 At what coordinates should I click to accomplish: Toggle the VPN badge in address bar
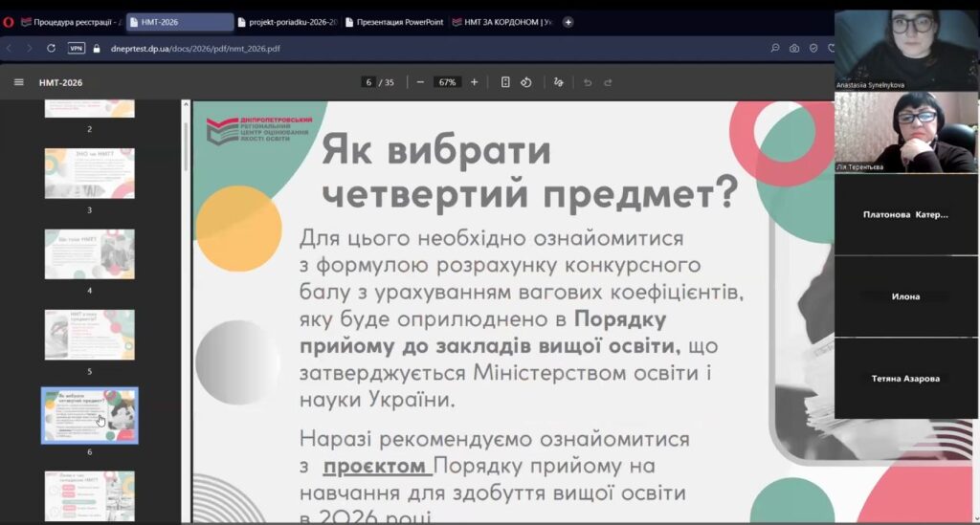76,48
